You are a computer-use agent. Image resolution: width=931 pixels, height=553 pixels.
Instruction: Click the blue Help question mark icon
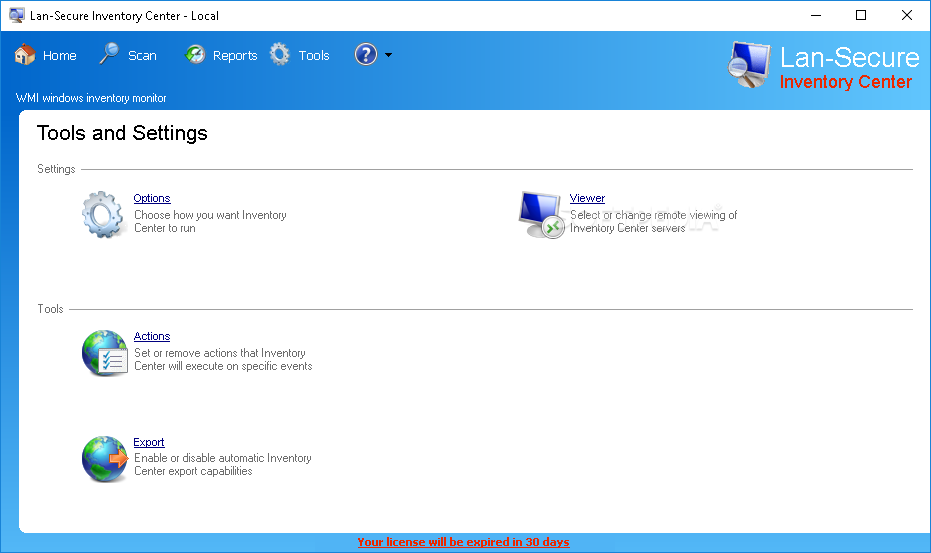coord(366,55)
